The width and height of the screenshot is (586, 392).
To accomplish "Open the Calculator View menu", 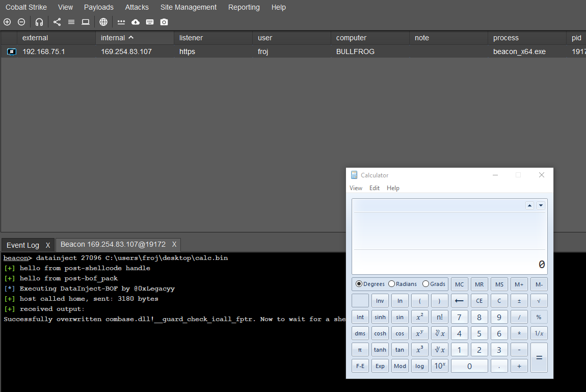I will 356,188.
